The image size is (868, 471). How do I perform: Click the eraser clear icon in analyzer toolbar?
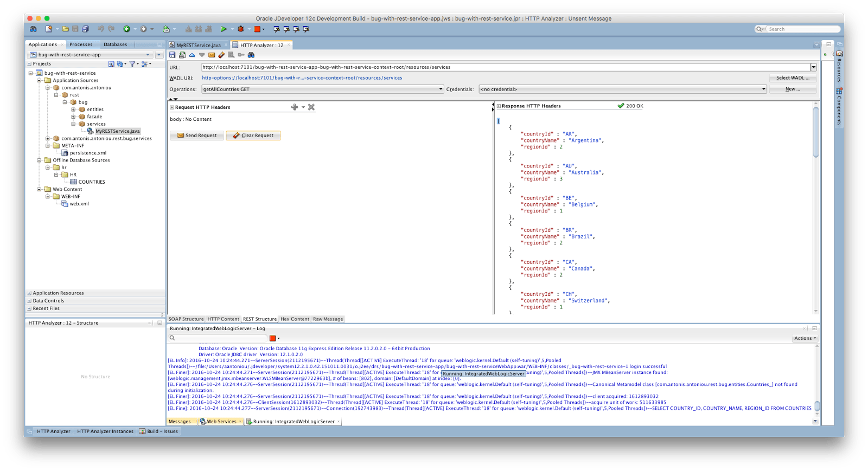pyautogui.click(x=221, y=55)
